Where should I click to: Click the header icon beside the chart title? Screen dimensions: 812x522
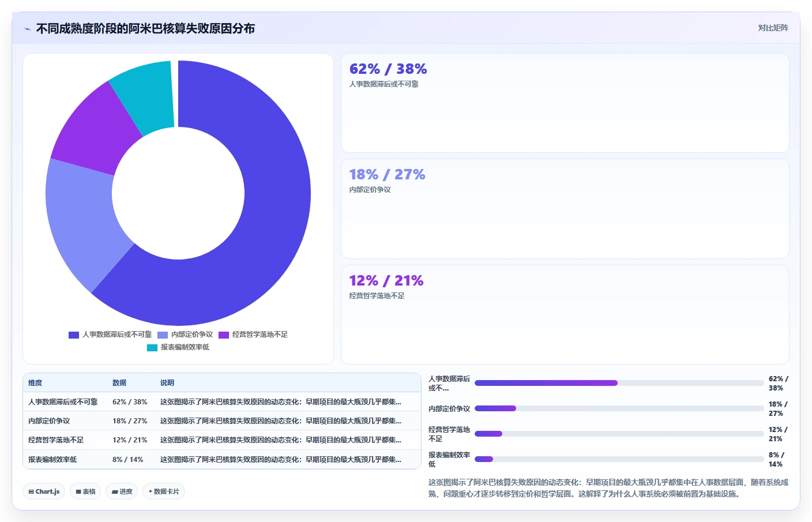pyautogui.click(x=28, y=29)
